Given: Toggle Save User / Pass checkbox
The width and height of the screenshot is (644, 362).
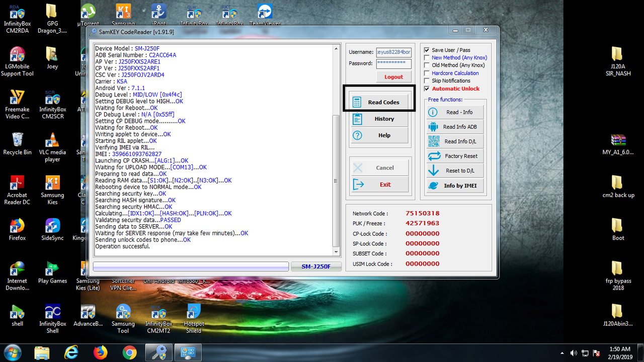Looking at the screenshot, I should pyautogui.click(x=427, y=50).
